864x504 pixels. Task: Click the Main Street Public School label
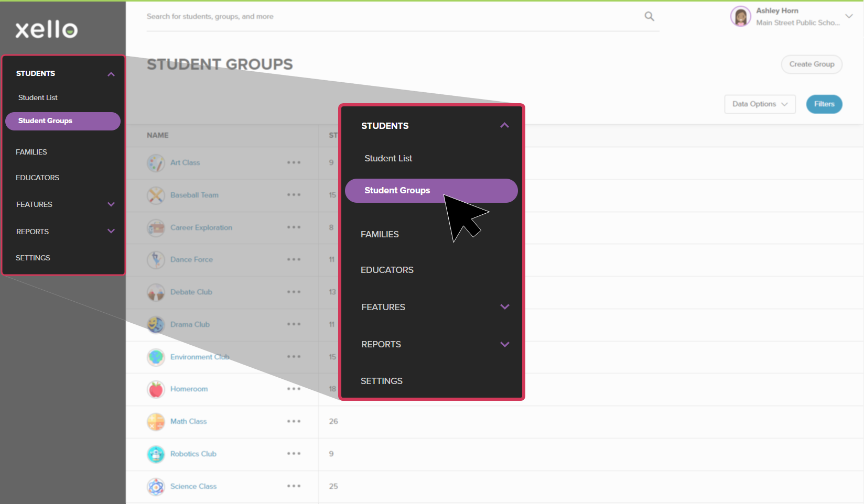tap(798, 23)
